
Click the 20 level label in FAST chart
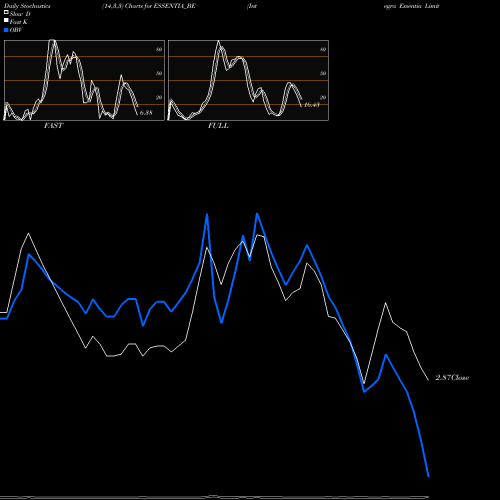pyautogui.click(x=159, y=97)
